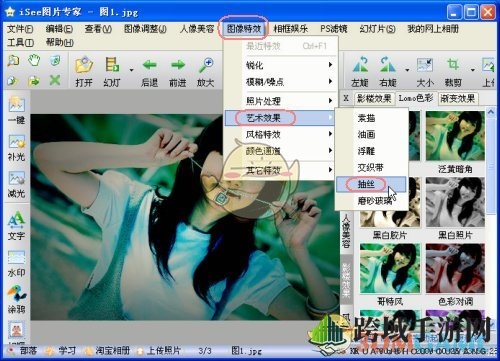Viewport: 500px width, 361px height.
Task: Switch to the 渐变效果 tab
Action: pos(458,98)
